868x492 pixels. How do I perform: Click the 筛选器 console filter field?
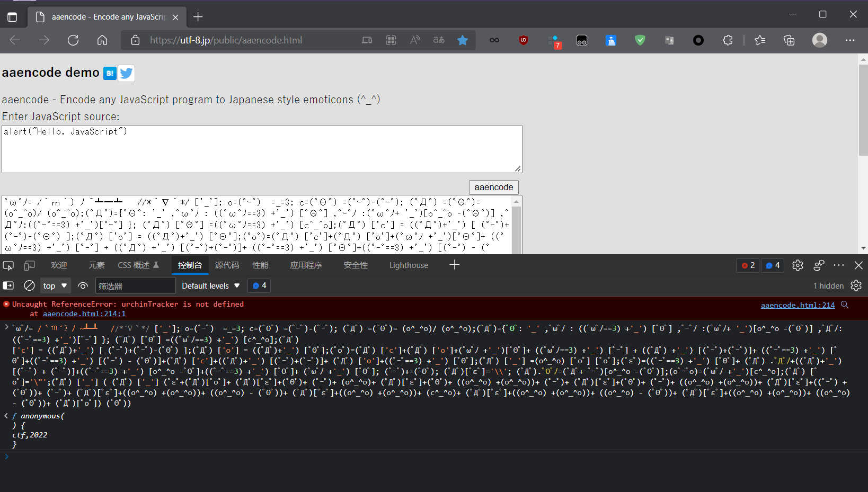pos(135,286)
